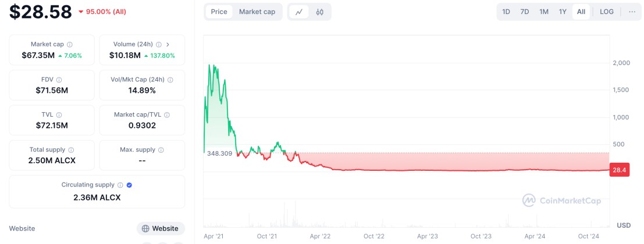This screenshot has width=644, height=244.
Task: Toggle the LOG scale on the chart
Action: pos(607,12)
